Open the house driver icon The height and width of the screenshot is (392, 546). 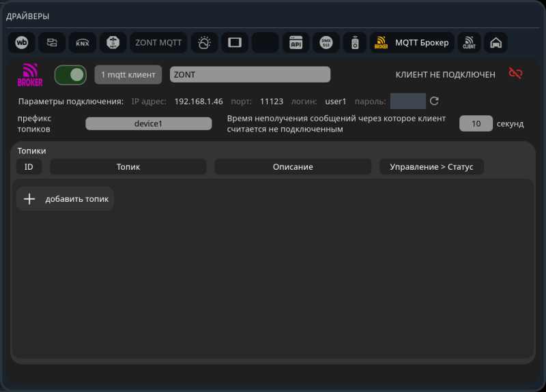click(496, 42)
